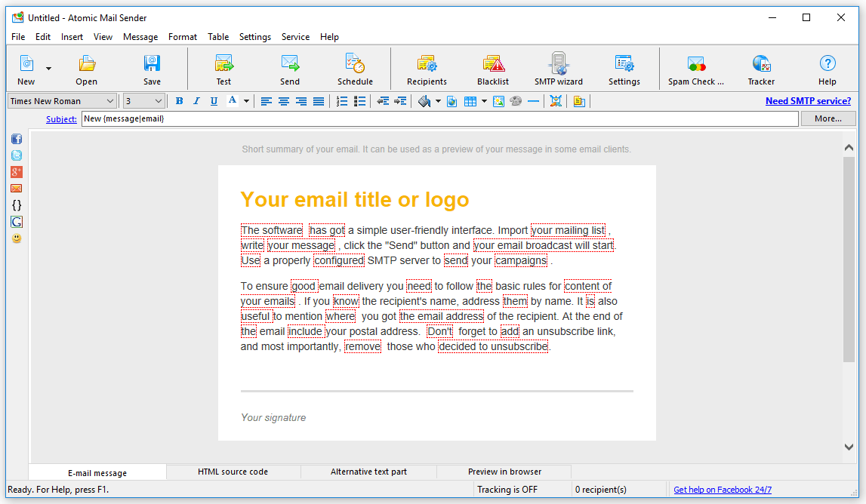Align text left
This screenshot has height=504, width=866.
[267, 101]
